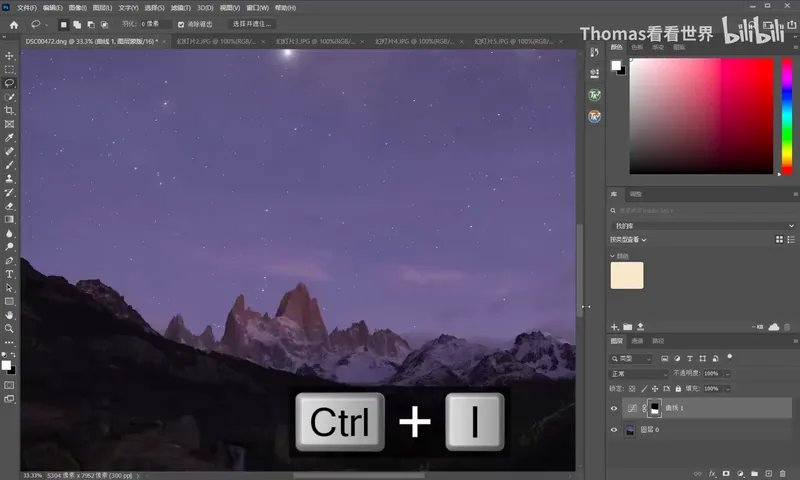The height and width of the screenshot is (480, 800).
Task: Toggle the lock-all padlock for the layer
Action: pyautogui.click(x=678, y=389)
